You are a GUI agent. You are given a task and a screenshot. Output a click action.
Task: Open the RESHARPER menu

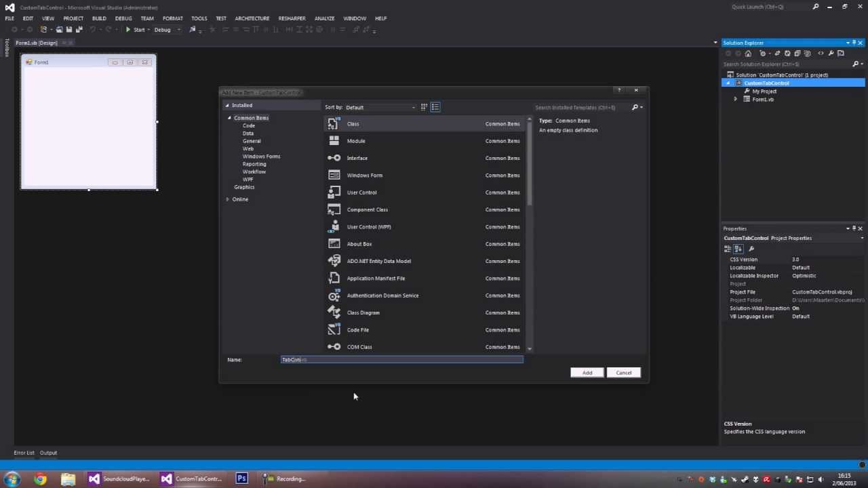click(x=292, y=18)
